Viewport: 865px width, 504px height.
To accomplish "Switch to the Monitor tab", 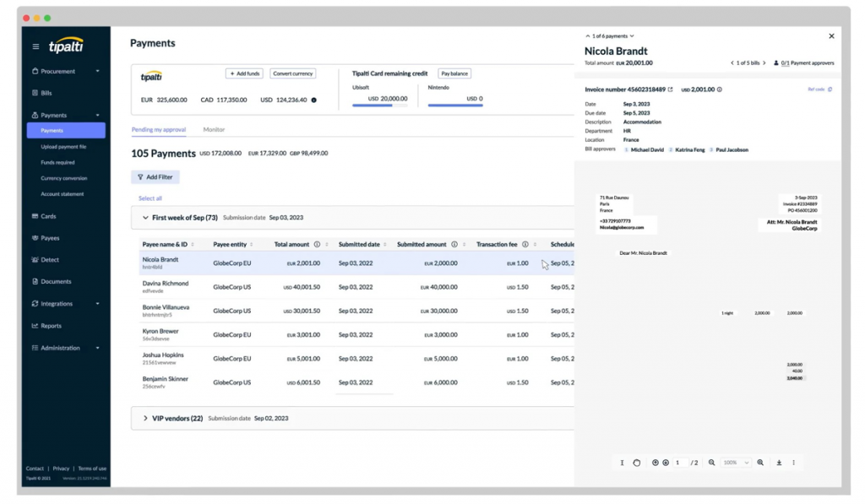I will click(x=214, y=129).
